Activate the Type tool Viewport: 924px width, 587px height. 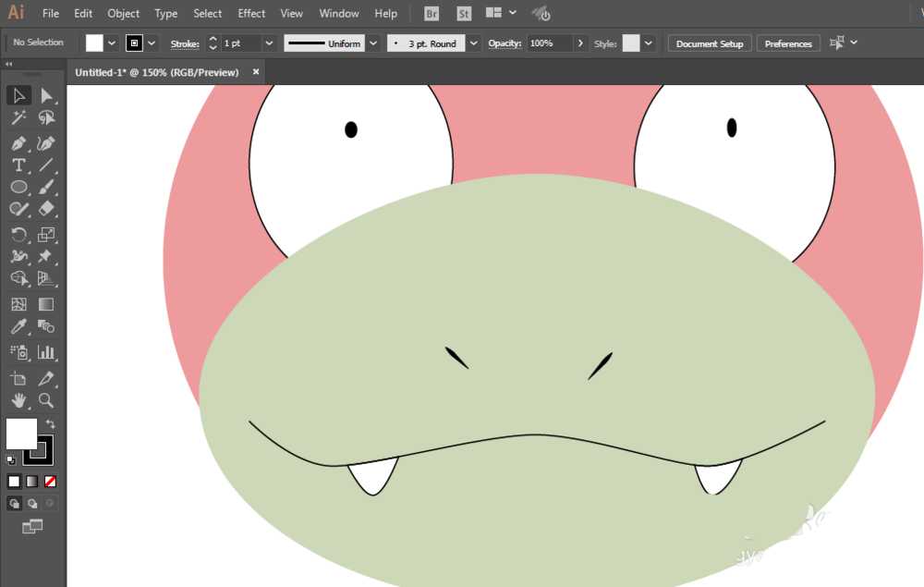(18, 165)
